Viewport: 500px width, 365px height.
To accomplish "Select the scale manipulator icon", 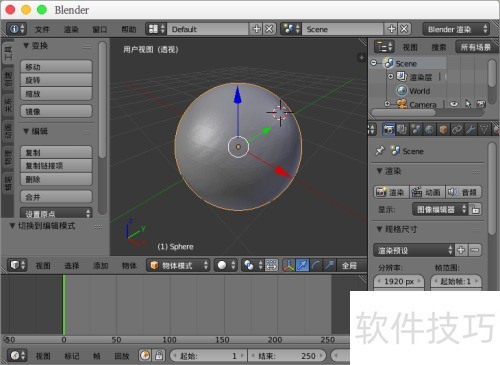I will 330,265.
